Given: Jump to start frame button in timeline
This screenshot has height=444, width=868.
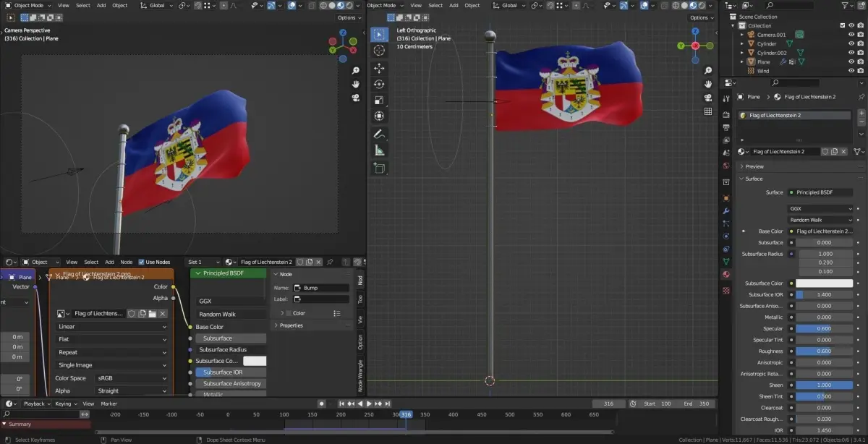Looking at the screenshot, I should coord(341,404).
